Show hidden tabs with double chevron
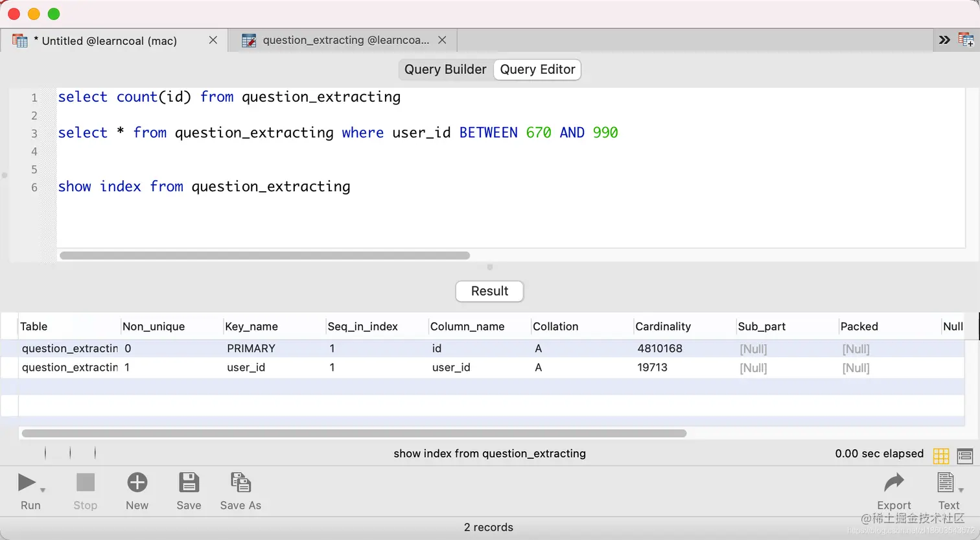This screenshot has height=540, width=980. (x=944, y=40)
